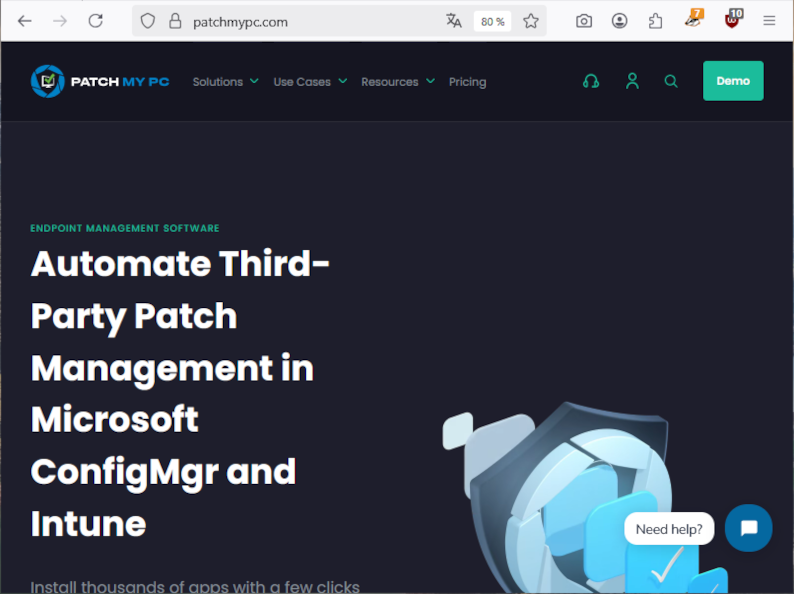Viewport: 794px width, 594px height.
Task: Open the tracking protection shield icon
Action: coord(147,21)
